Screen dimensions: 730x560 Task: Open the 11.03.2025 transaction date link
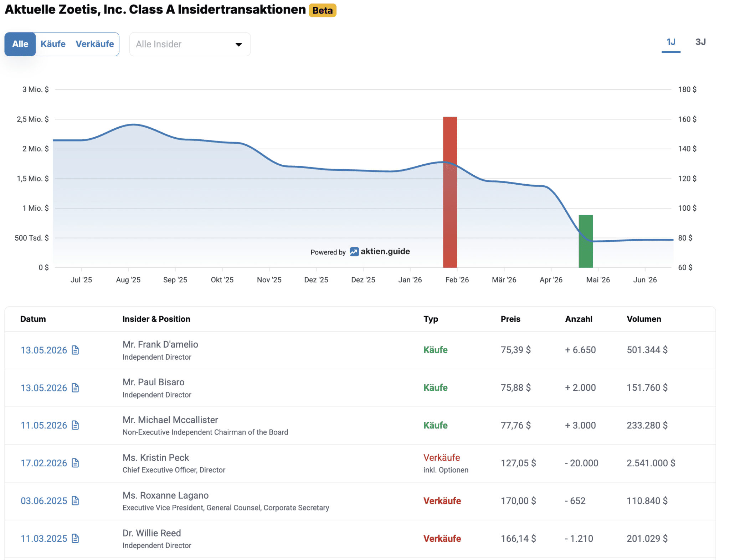pos(44,538)
